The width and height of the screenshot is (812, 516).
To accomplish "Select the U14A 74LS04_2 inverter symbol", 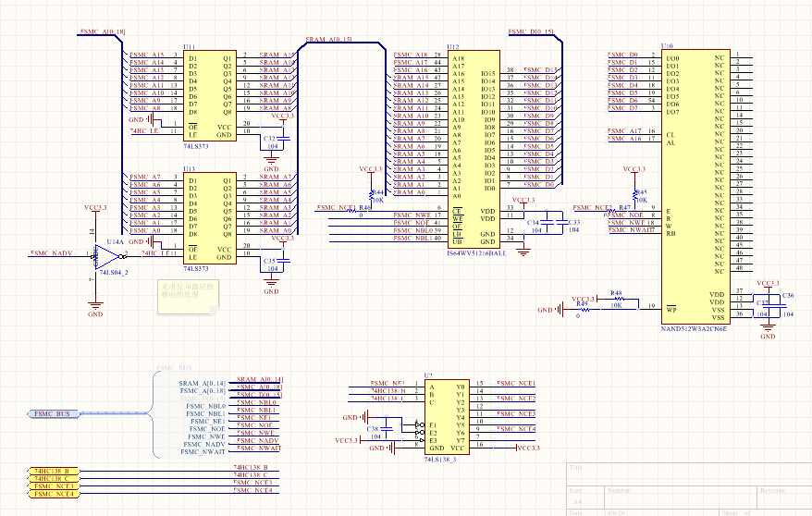I will (x=107, y=256).
